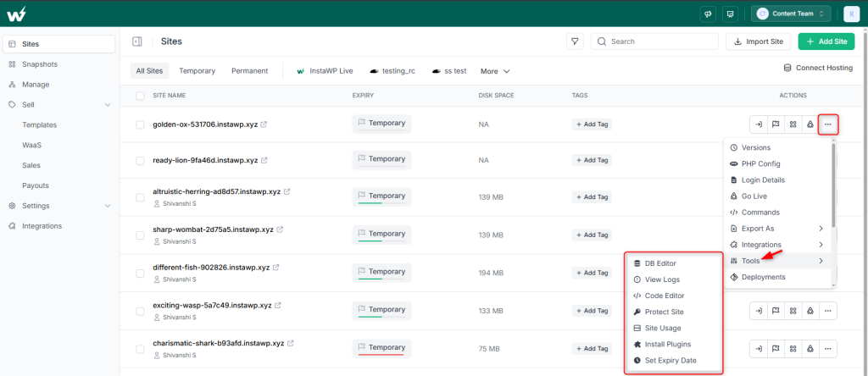Choose Login Details from actions menu

(777, 180)
